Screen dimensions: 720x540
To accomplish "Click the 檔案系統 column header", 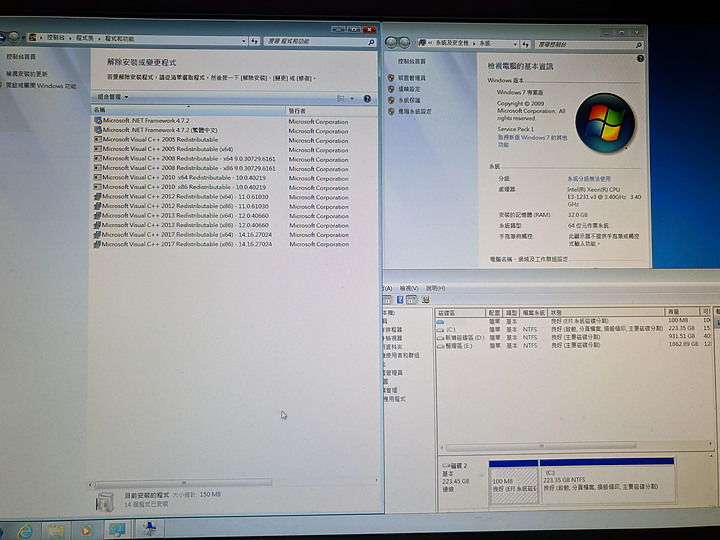I will coord(533,313).
